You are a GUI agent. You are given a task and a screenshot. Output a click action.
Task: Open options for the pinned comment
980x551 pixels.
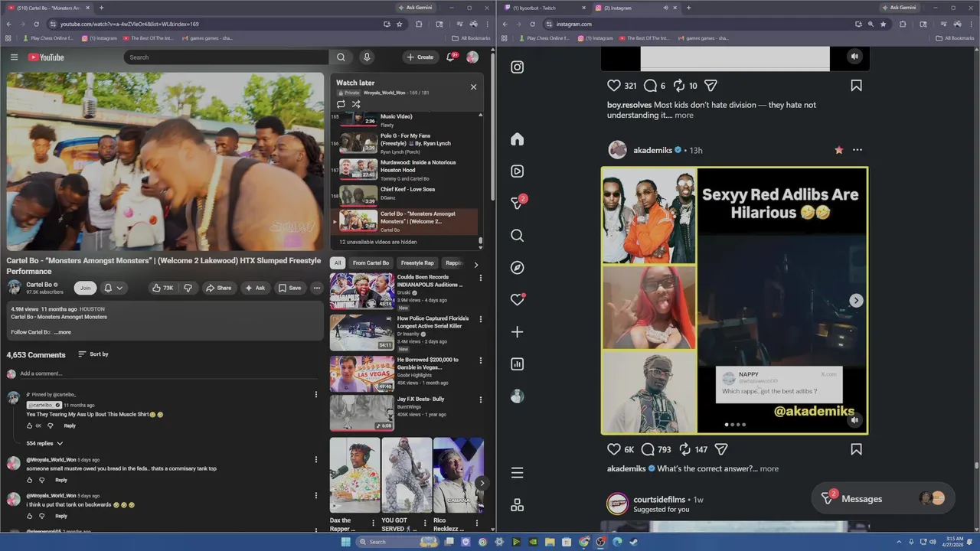pos(315,395)
